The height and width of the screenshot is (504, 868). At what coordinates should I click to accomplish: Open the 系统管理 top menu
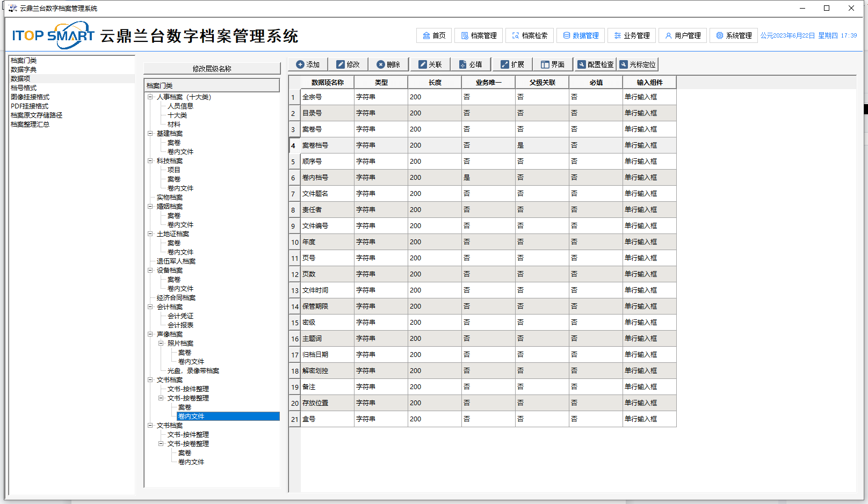click(x=733, y=35)
